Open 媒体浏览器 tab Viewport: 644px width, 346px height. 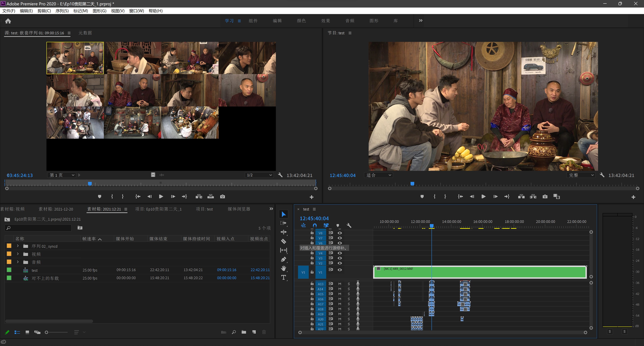(239, 209)
